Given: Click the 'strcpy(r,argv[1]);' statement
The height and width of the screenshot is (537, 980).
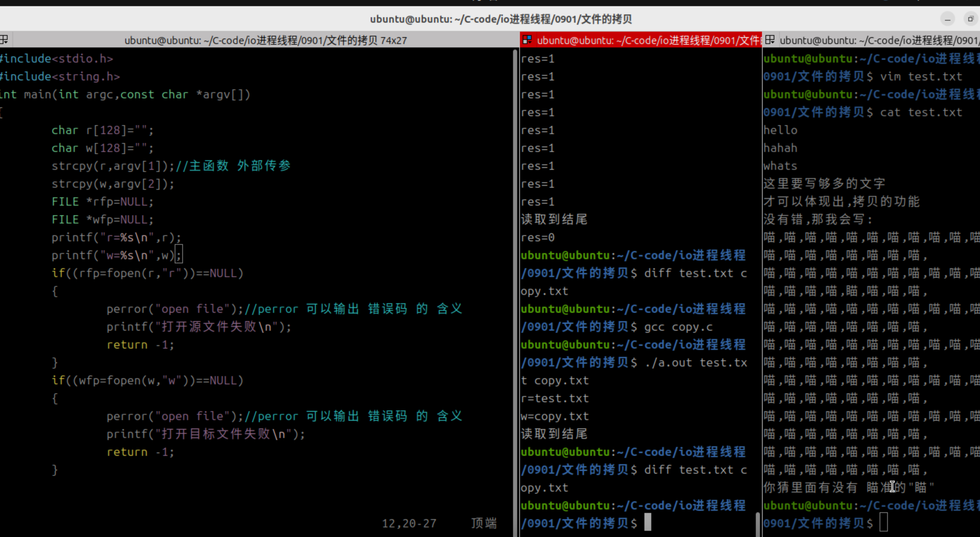Looking at the screenshot, I should (113, 166).
